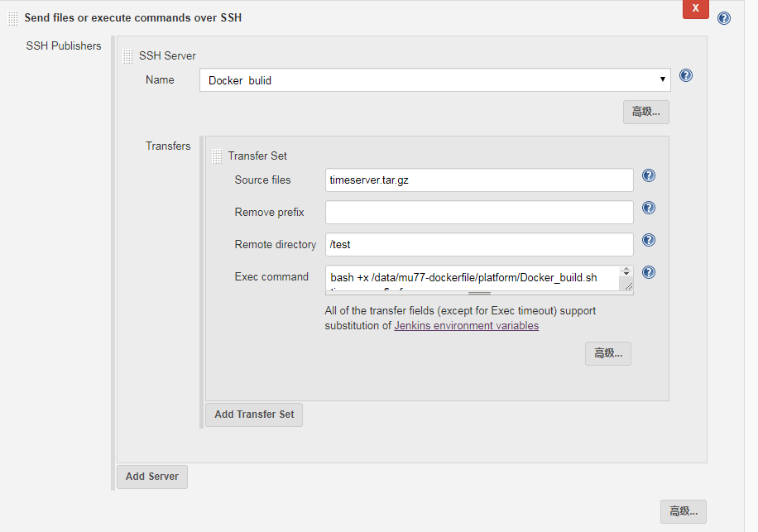Screen dimensions: 758x532
Task: Click Add Transfer Set button
Action: click(x=254, y=415)
